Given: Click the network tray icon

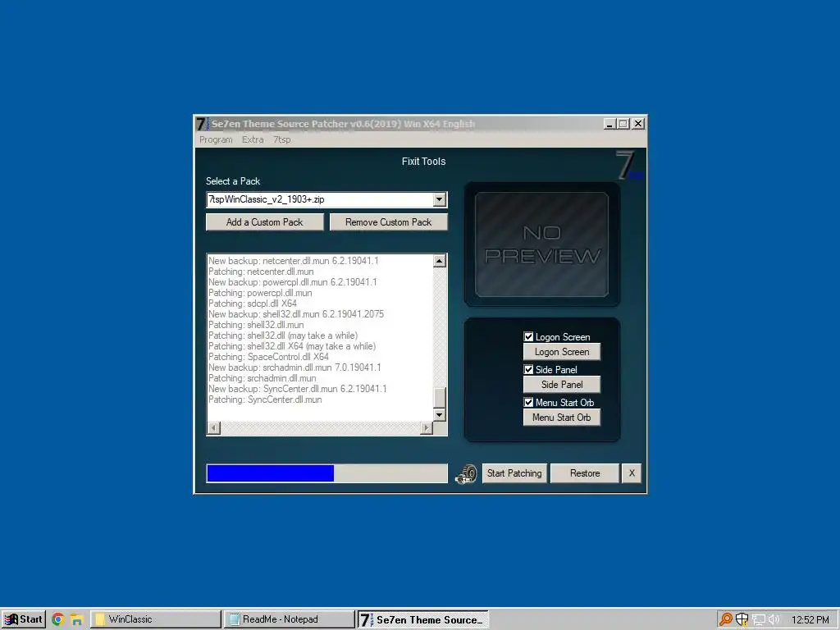Looking at the screenshot, I should tap(758, 620).
